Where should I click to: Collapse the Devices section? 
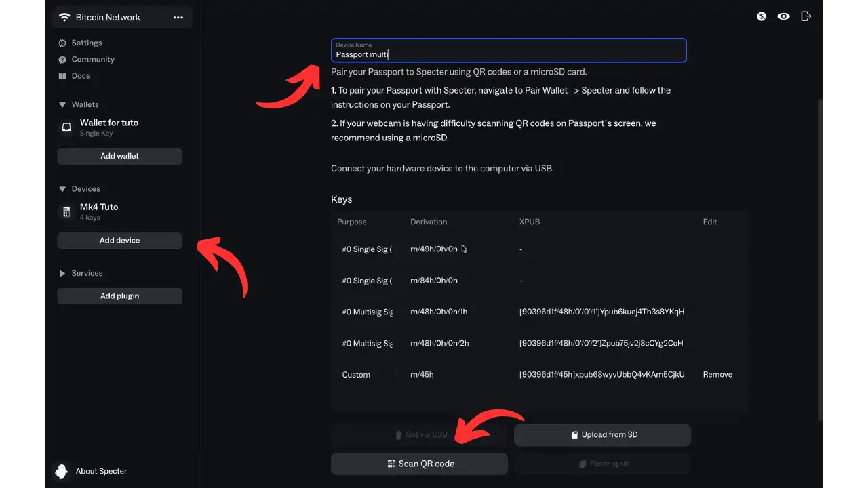coord(79,189)
